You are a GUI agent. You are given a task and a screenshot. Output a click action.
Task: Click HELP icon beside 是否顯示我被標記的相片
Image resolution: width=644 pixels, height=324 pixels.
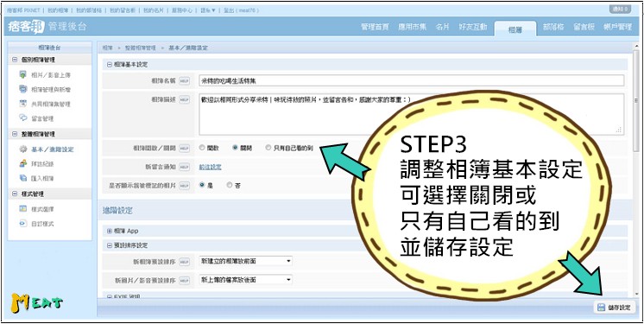pyautogui.click(x=185, y=186)
